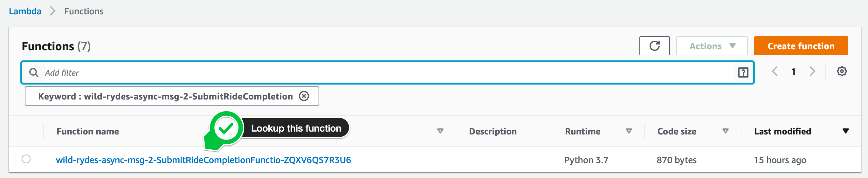Sort by Function name arrow
868x178 pixels.
440,131
